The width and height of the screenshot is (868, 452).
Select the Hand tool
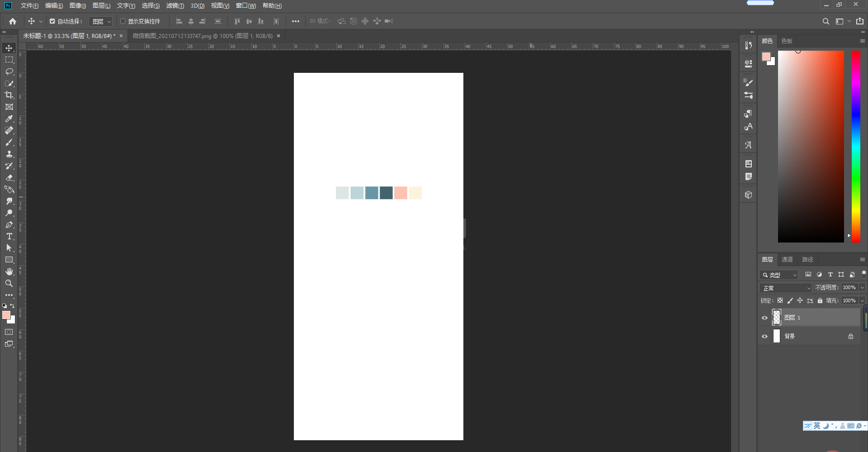coord(9,271)
